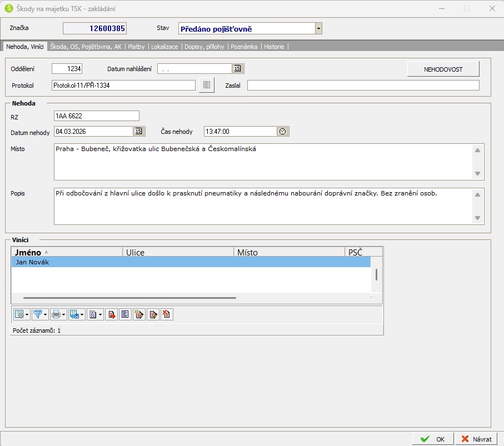
Task: Open the Dopisy, přílohy tab
Action: (x=206, y=47)
